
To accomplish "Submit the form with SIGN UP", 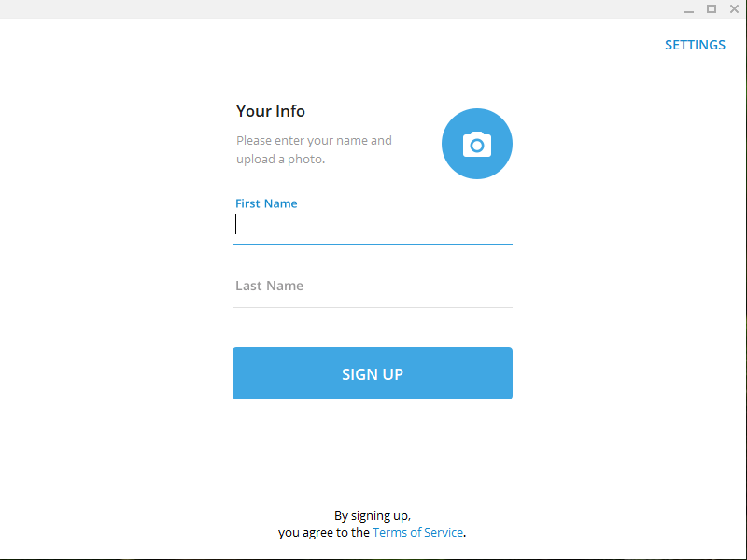I will [373, 373].
